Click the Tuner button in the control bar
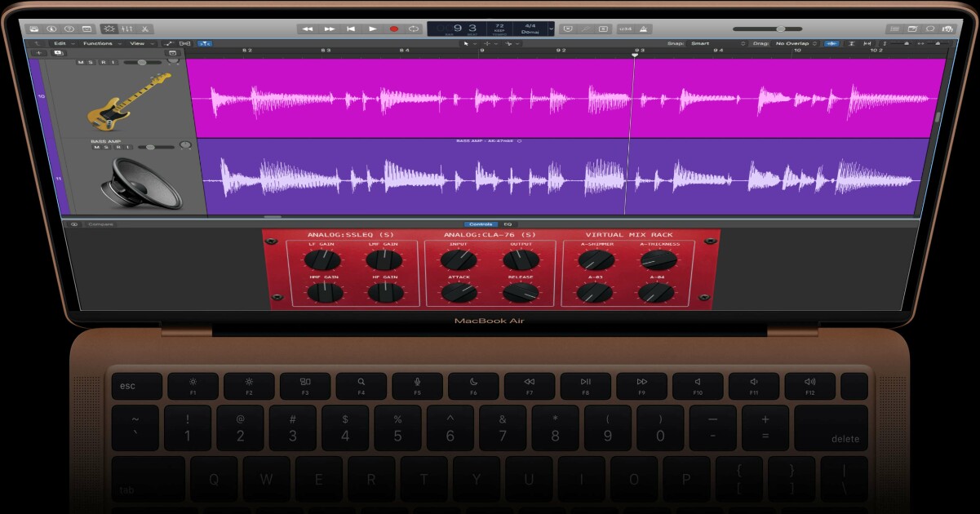This screenshot has height=514, width=980. (x=585, y=29)
